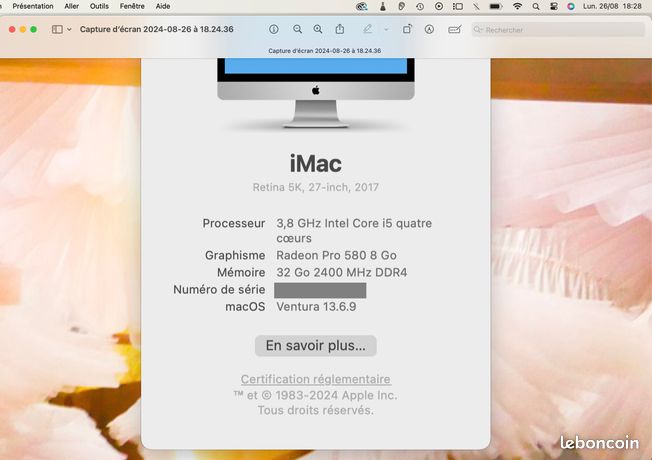Open Wi-Fi status in the menu bar
652x460 pixels.
517,6
